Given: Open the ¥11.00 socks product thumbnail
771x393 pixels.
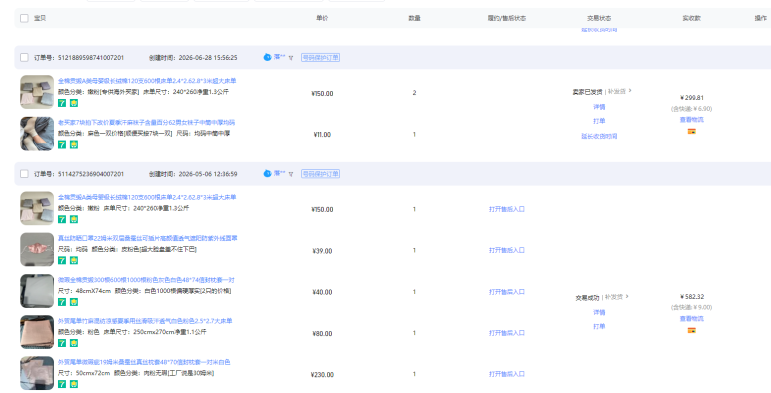Looking at the screenshot, I should point(37,134).
